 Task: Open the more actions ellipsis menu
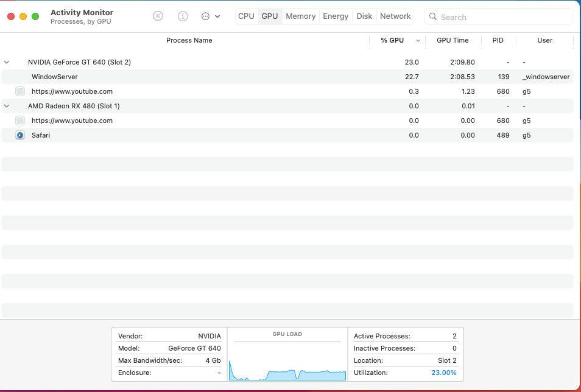pos(211,16)
